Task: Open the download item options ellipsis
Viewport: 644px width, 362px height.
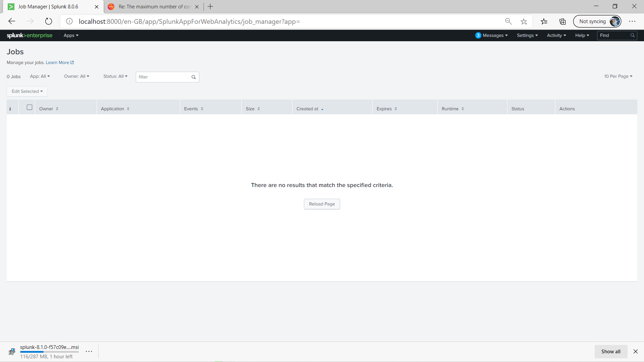Action: point(89,352)
